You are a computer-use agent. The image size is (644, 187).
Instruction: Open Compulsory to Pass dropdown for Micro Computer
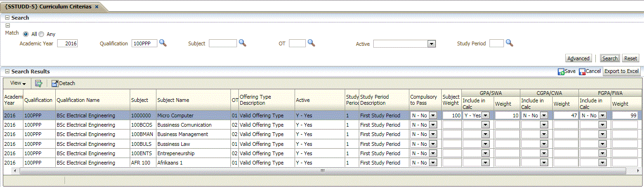(433, 115)
